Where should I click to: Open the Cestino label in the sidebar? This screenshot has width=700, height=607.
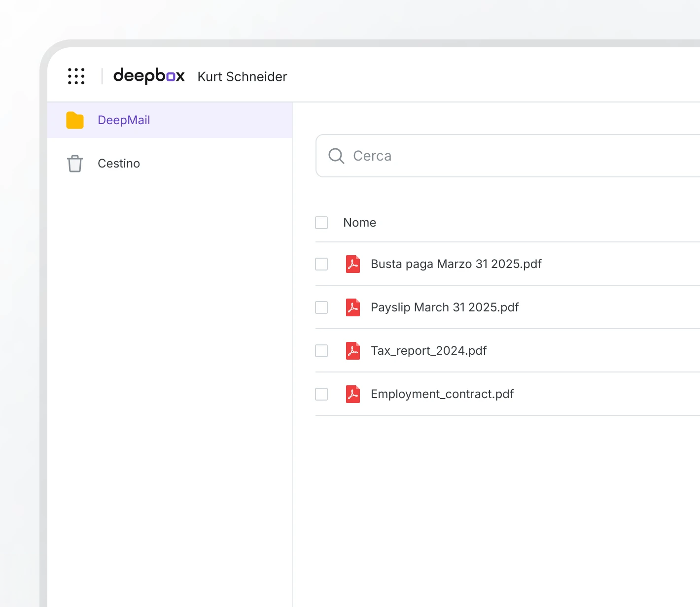click(x=119, y=164)
